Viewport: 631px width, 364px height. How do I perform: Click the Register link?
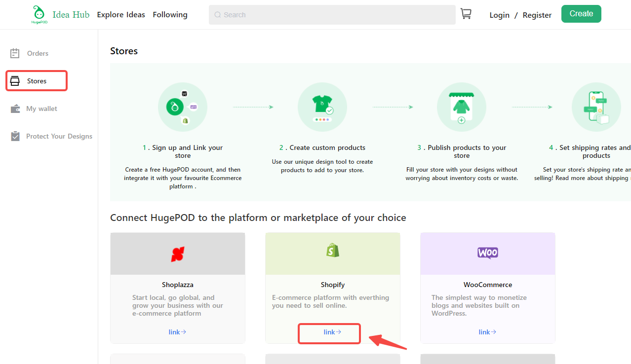tap(537, 15)
